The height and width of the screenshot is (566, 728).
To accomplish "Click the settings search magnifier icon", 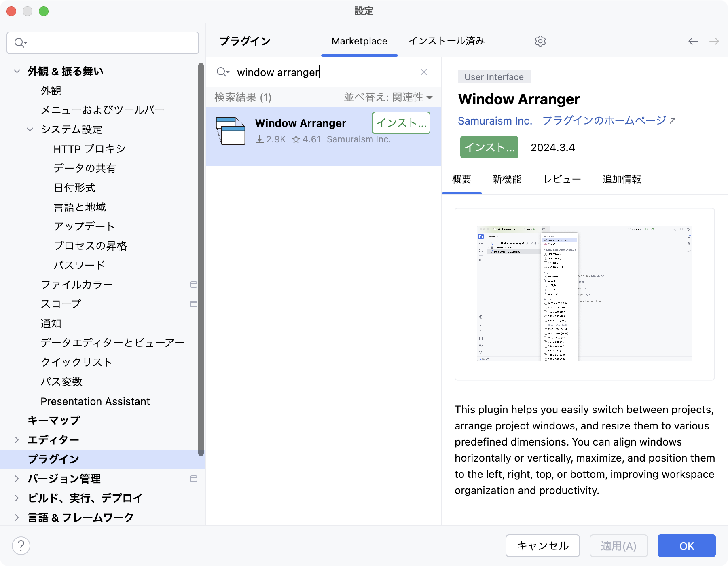I will coord(20,42).
